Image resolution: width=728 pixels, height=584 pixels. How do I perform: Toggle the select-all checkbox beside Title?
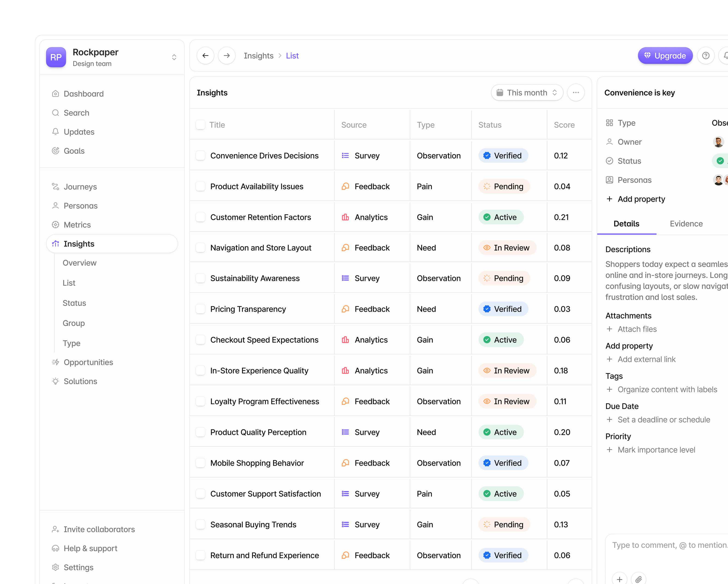[x=201, y=125]
